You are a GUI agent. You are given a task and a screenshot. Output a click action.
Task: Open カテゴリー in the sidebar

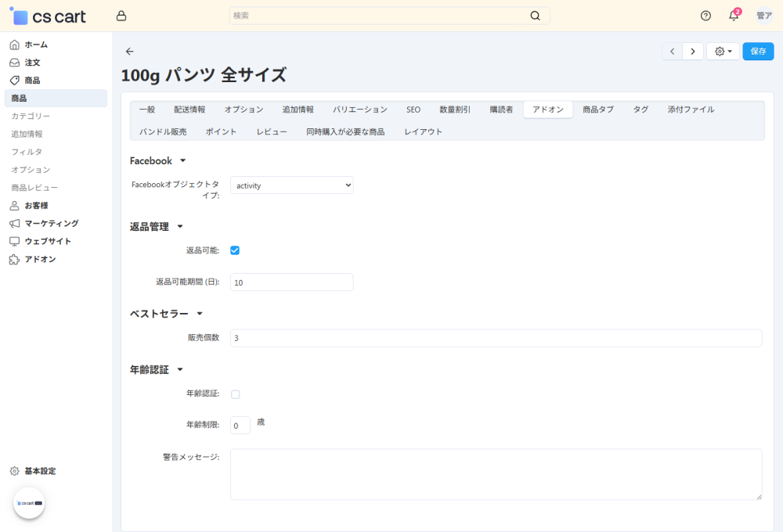[31, 116]
